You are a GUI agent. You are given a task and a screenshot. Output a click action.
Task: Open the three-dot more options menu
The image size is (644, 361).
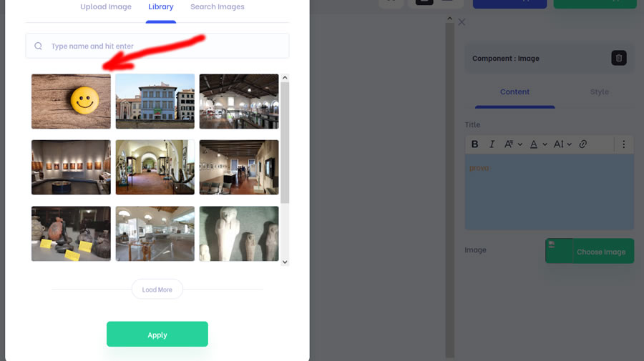click(x=624, y=144)
